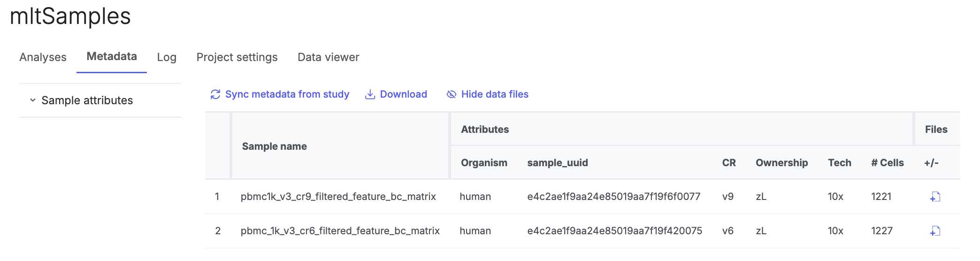
Task: Collapse the Sample attributes chevron
Action: (33, 100)
